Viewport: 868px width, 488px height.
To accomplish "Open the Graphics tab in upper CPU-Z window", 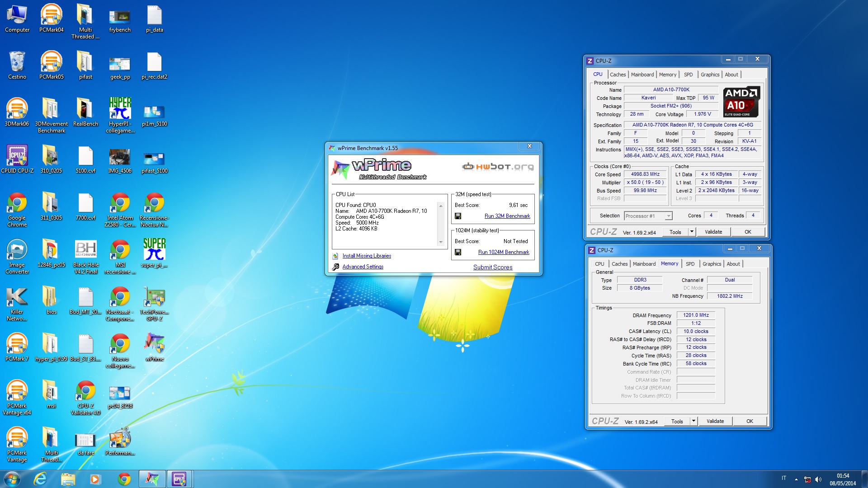I will click(x=710, y=75).
